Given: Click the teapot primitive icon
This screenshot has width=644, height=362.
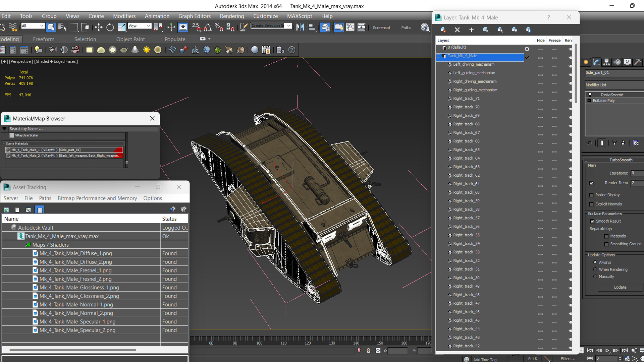Looking at the screenshot, I should pyautogui.click(x=123, y=50).
